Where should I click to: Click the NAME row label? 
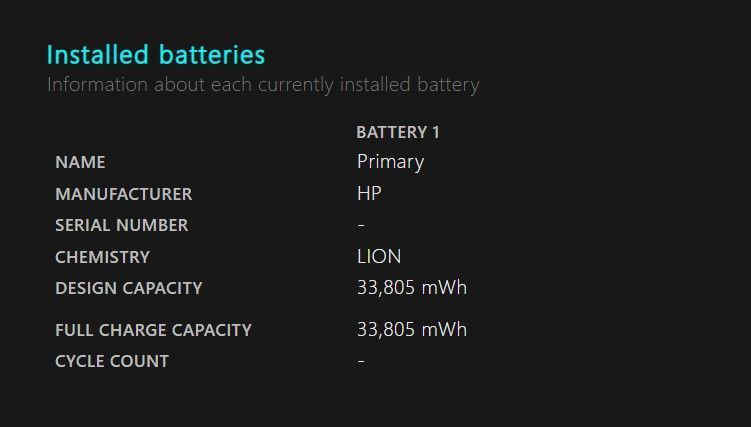[x=80, y=162]
